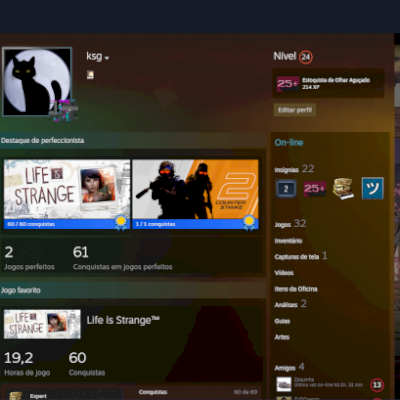This screenshot has height=400, width=400.
Task: Open the Jogos 32 link
Action: (290, 224)
